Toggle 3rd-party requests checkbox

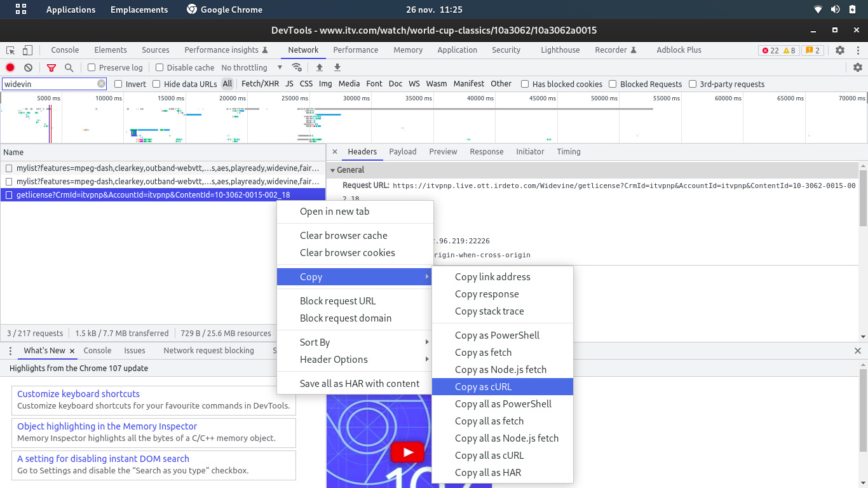click(693, 84)
